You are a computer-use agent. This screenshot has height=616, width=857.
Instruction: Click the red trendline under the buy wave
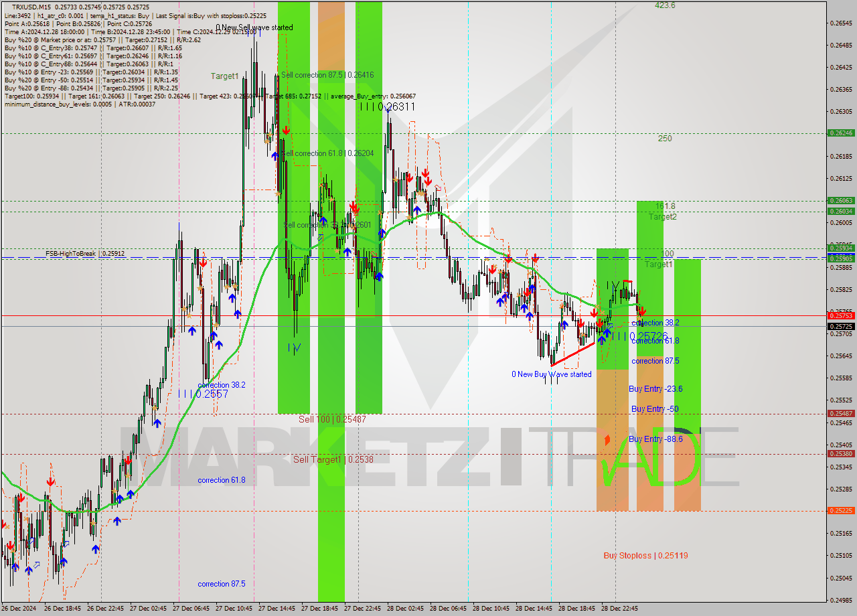pos(572,355)
